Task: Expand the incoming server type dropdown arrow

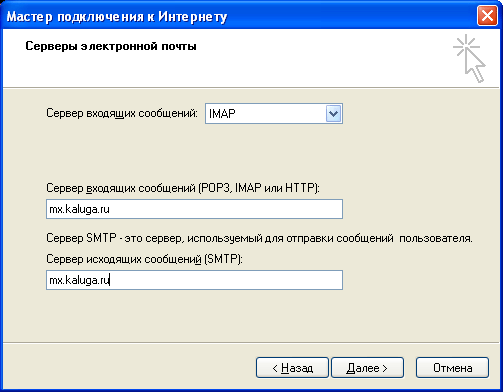Action: pyautogui.click(x=333, y=114)
